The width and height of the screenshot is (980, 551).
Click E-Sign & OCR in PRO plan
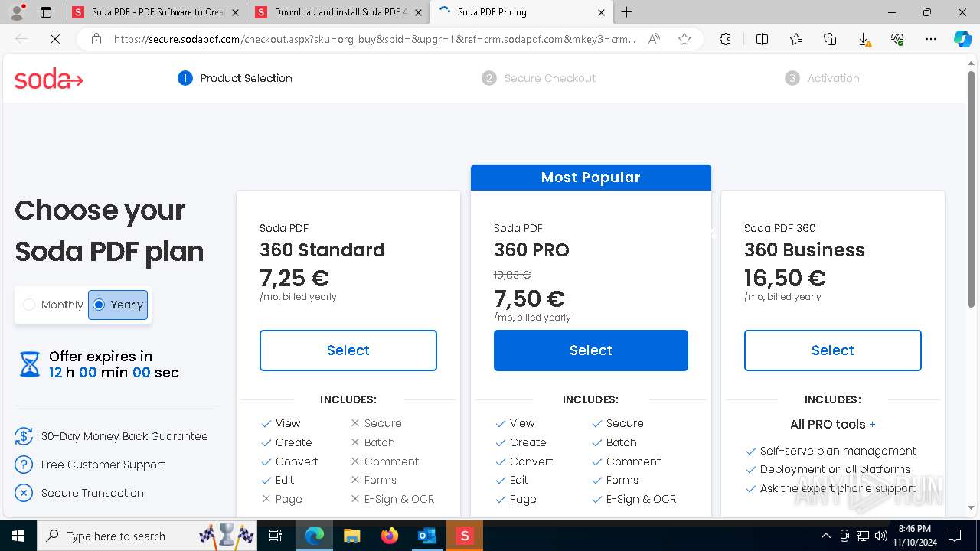(x=641, y=499)
